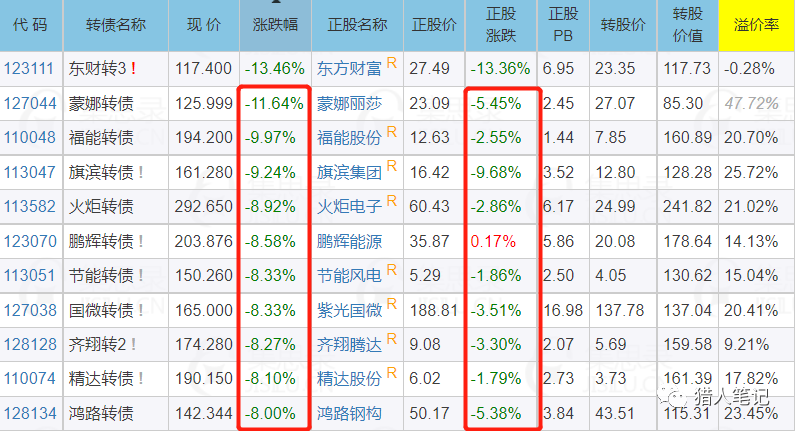This screenshot has height=431, width=795.
Task: Open bond code 128134 link
Action: pyautogui.click(x=30, y=413)
